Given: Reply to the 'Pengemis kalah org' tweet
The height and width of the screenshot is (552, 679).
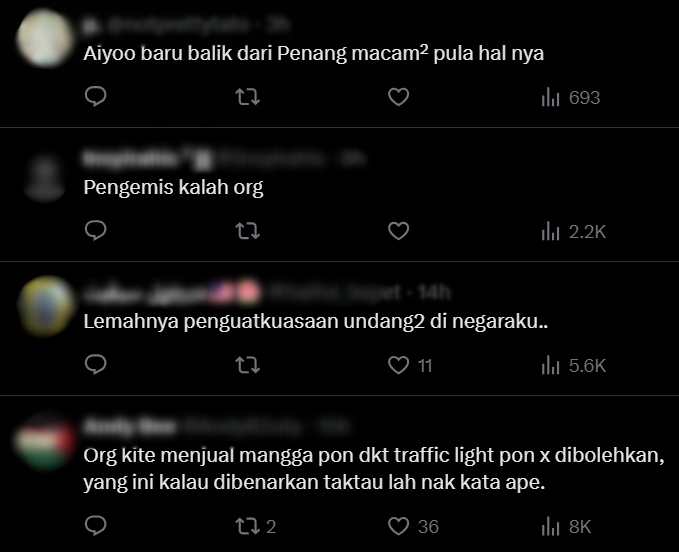Looking at the screenshot, I should pyautogui.click(x=95, y=231).
